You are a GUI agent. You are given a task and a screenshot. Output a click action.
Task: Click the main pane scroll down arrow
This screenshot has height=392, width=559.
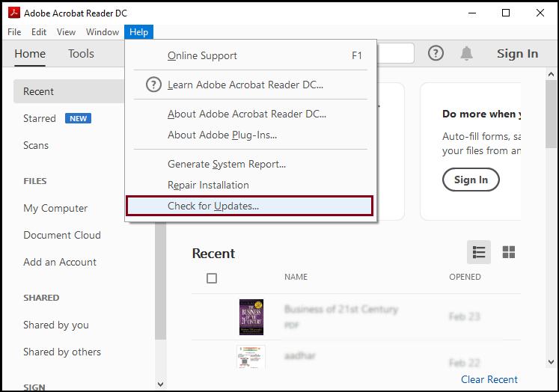[x=552, y=362]
